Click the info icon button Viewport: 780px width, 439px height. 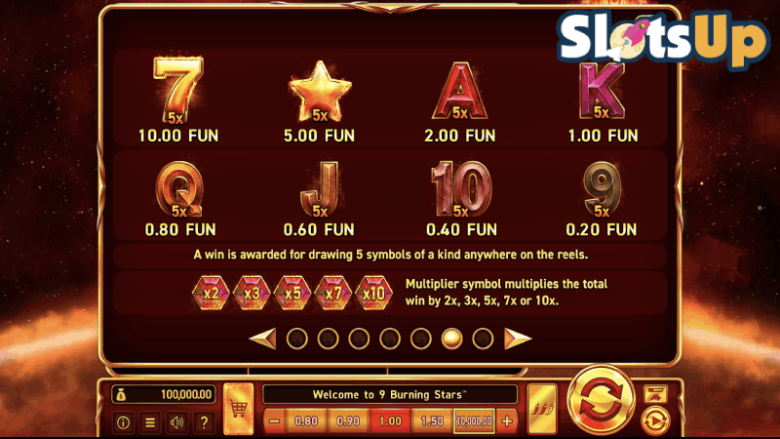123,423
